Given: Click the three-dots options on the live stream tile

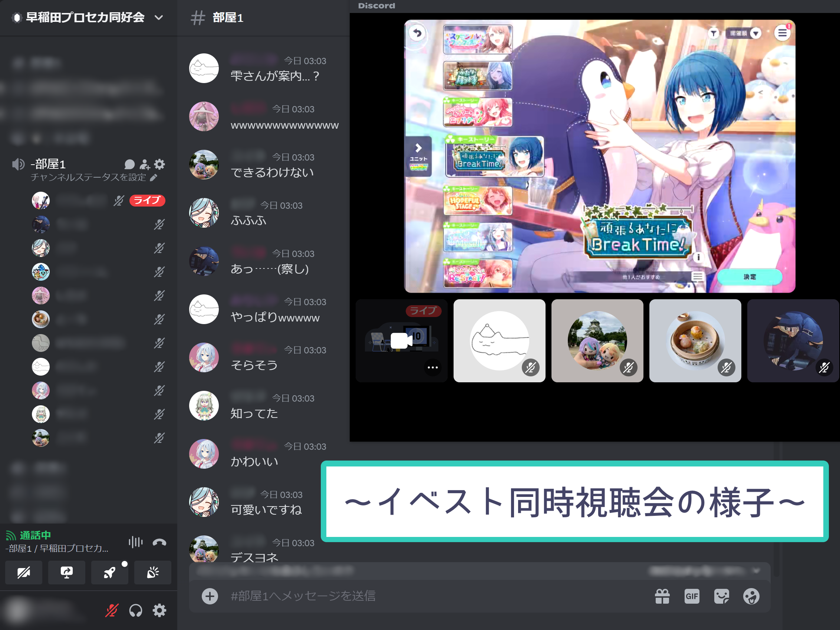Looking at the screenshot, I should 432,367.
